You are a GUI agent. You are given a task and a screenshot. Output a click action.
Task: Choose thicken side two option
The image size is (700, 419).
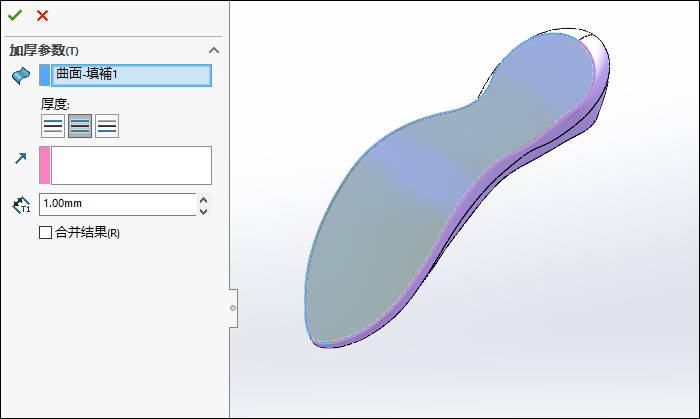[107, 126]
